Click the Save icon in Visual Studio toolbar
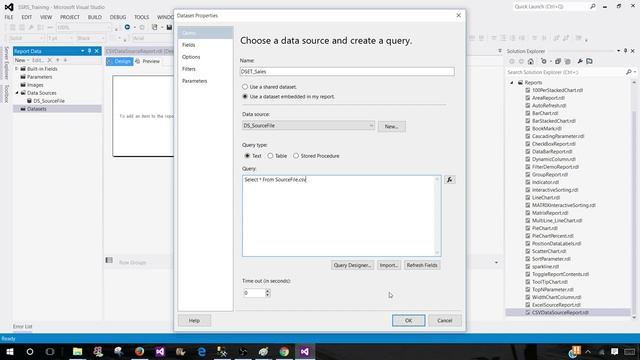The width and height of the screenshot is (640, 360). pos(169,27)
